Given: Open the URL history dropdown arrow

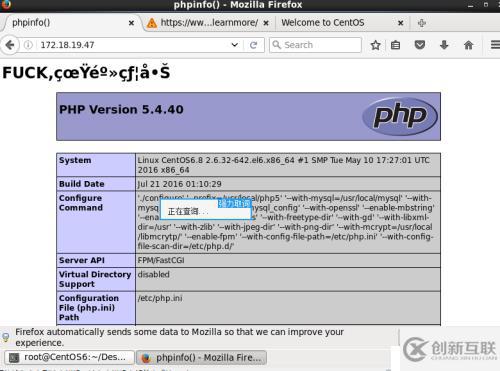Looking at the screenshot, I should (x=235, y=45).
